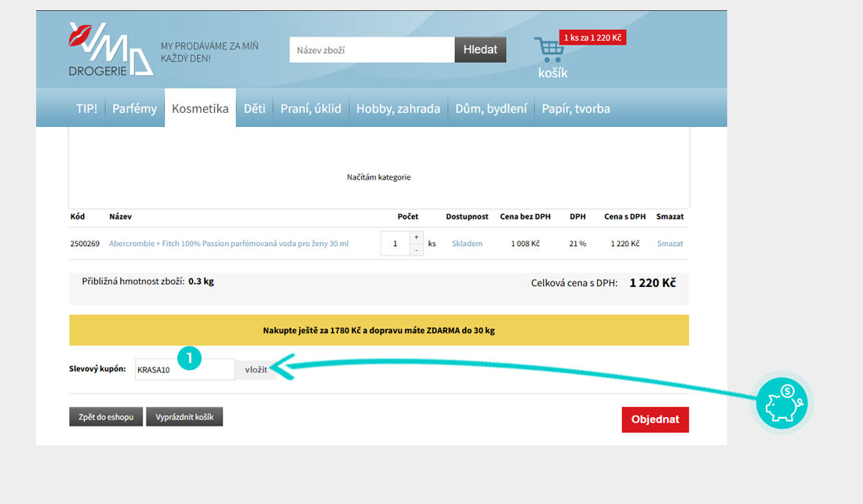Focus the Název zboží search field
The width and height of the screenshot is (863, 504).
click(372, 50)
